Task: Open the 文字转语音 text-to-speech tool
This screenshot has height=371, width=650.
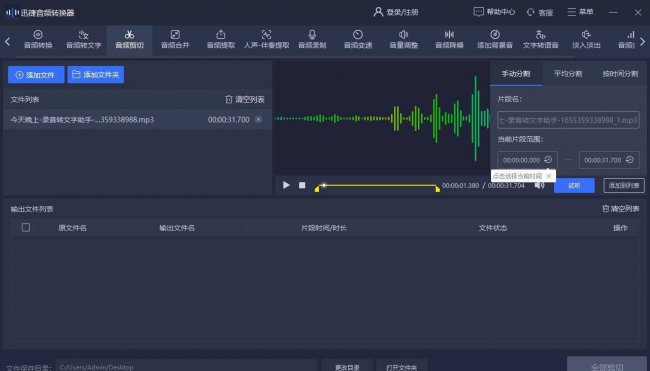Action: (541, 40)
